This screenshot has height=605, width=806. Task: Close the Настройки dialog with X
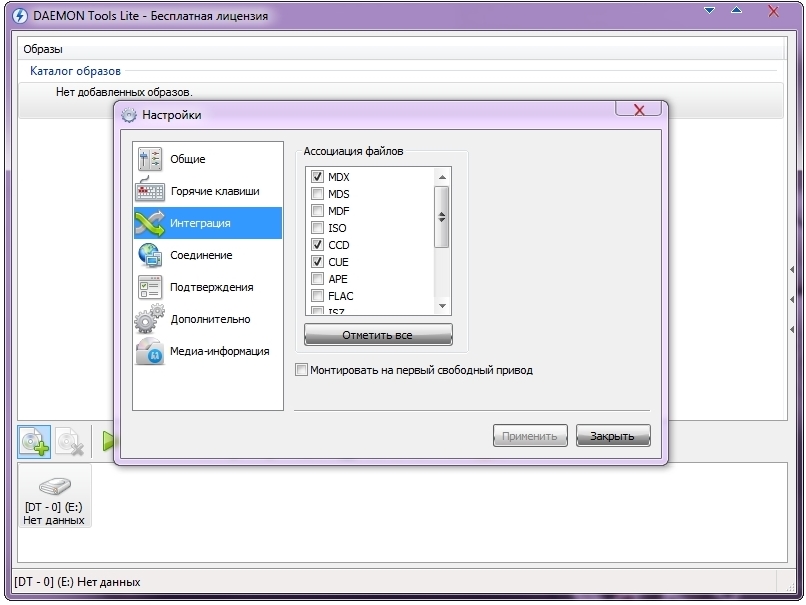click(638, 109)
